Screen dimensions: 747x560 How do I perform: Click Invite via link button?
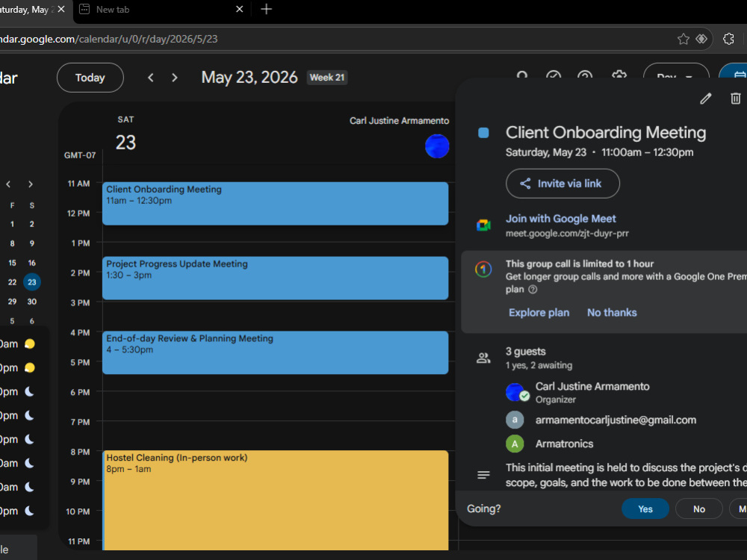[x=562, y=184]
